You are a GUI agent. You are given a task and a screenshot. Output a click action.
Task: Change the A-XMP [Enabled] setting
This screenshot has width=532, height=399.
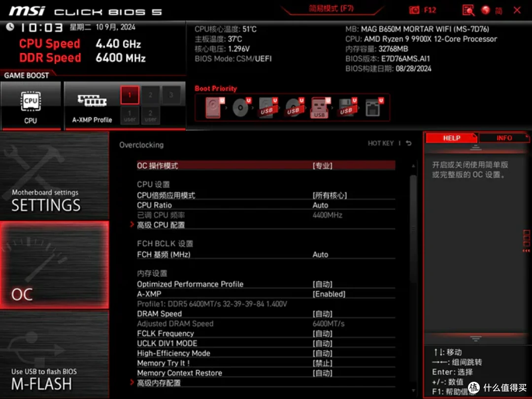(x=329, y=294)
